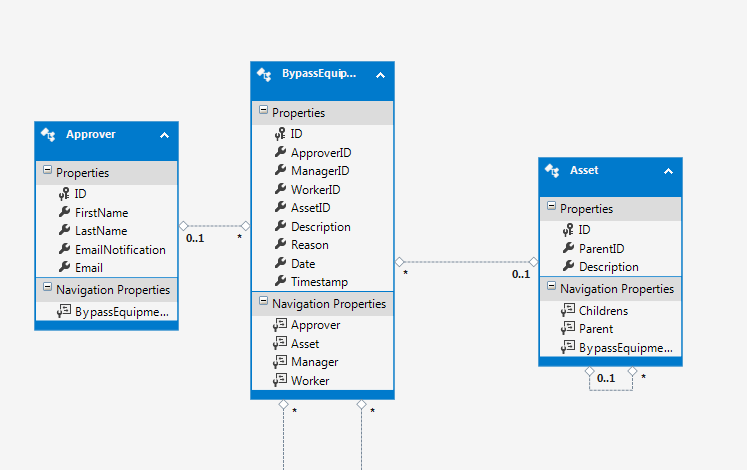The image size is (747, 470).
Task: Select the ParentID property in Asset
Action: pyautogui.click(x=602, y=248)
